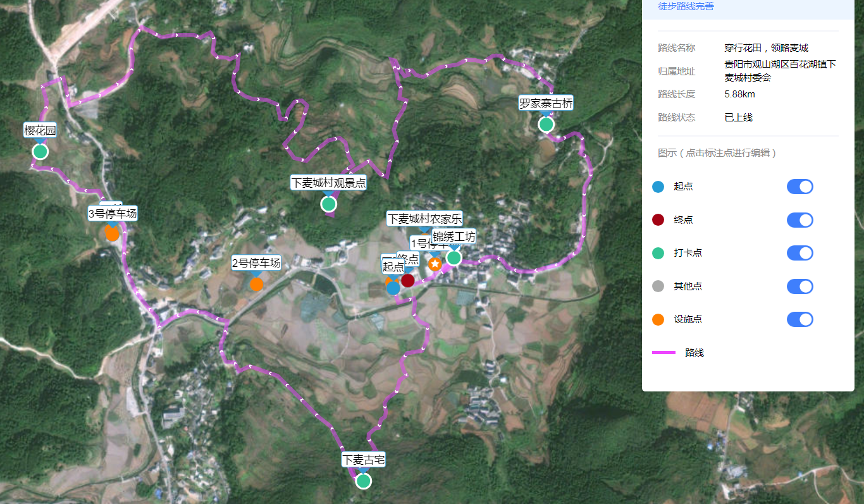This screenshot has height=504, width=864.
Task: Click the 2号停车场 orange marker
Action: [x=256, y=284]
